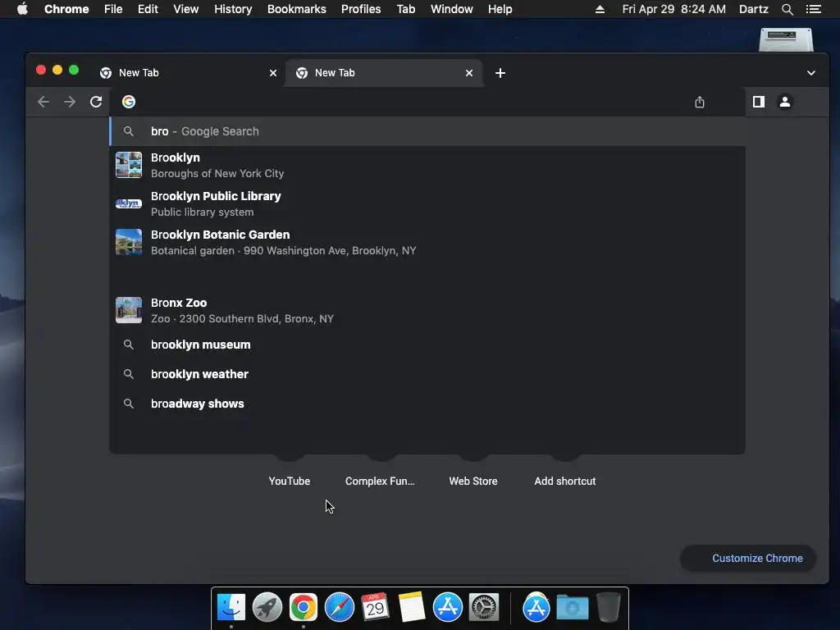The width and height of the screenshot is (840, 630).
Task: Click the back navigation arrow
Action: pyautogui.click(x=43, y=102)
